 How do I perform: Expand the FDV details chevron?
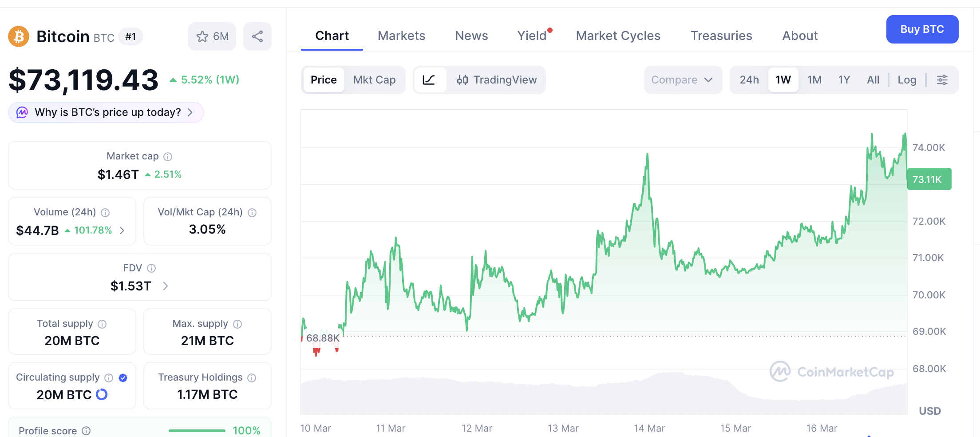(x=166, y=286)
